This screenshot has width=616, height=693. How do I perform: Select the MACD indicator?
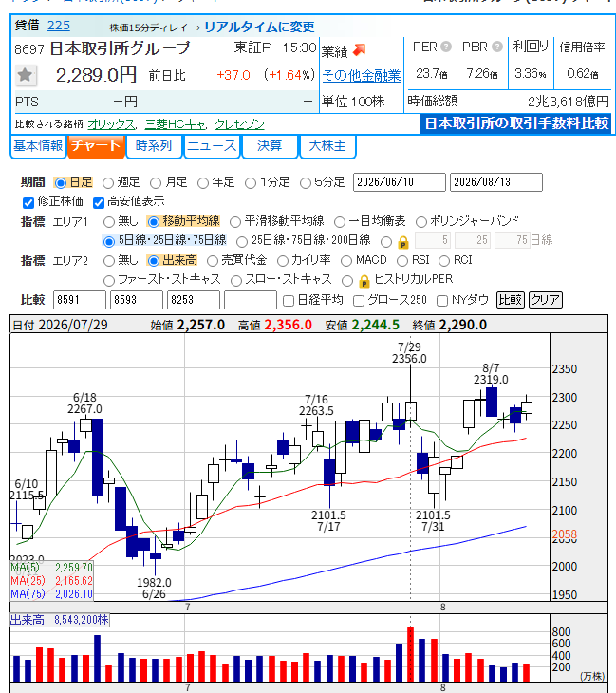pos(346,261)
